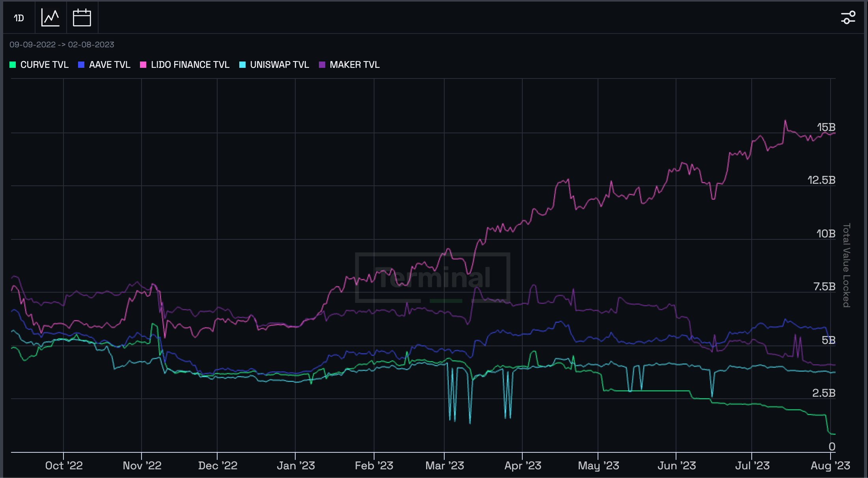Open the 1D interval selector

[19, 18]
